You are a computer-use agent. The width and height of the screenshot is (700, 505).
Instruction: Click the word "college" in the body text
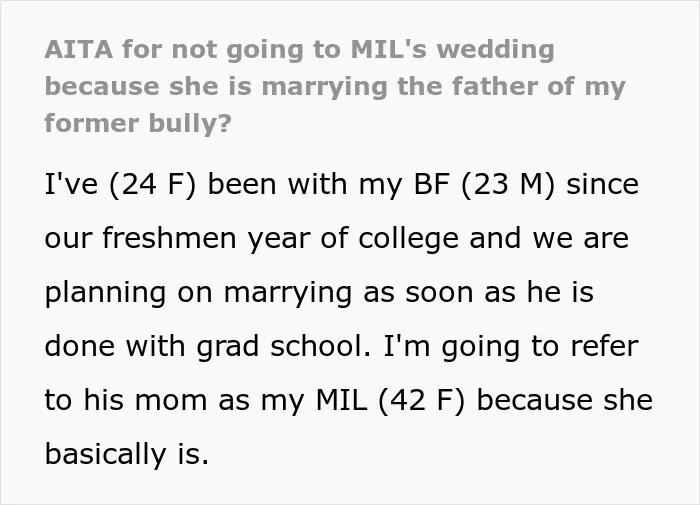click(408, 238)
